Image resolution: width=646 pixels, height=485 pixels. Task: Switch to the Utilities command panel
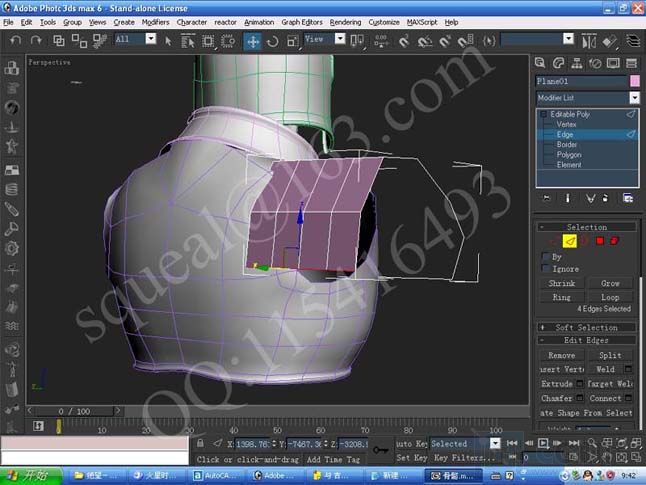[632, 63]
